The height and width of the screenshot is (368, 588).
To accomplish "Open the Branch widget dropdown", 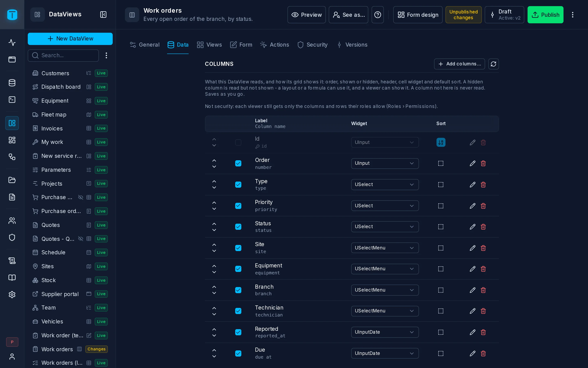I will click(385, 290).
